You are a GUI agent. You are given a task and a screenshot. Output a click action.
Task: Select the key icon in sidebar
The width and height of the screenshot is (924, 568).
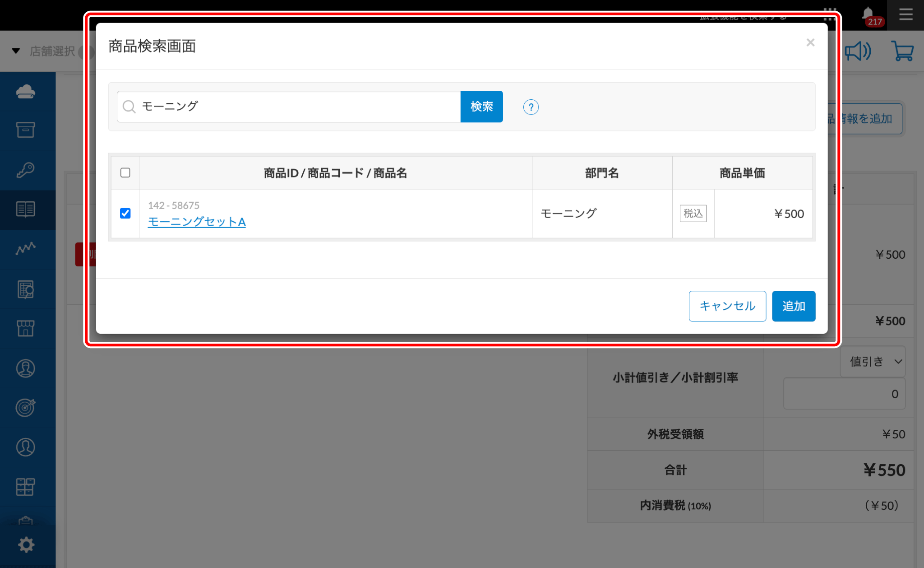26,170
